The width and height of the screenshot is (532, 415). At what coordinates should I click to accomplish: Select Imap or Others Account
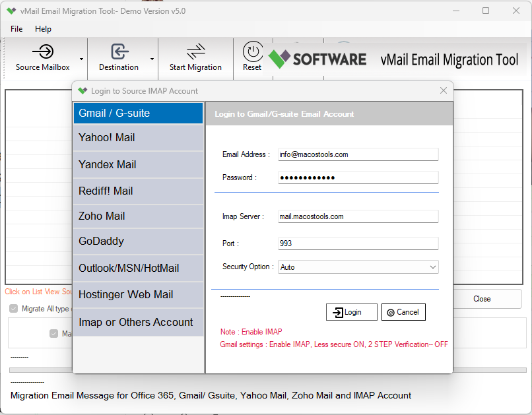coord(138,322)
